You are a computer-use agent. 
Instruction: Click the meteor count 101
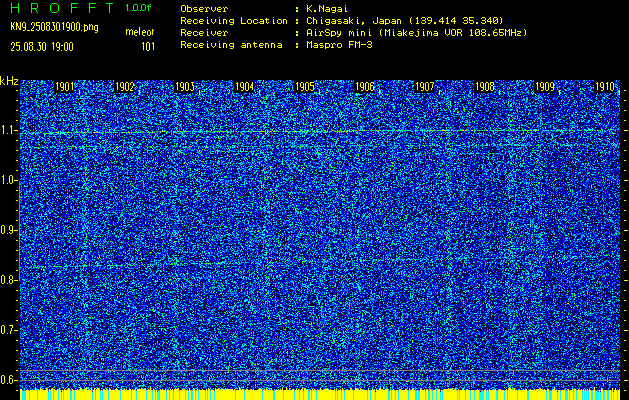(148, 47)
